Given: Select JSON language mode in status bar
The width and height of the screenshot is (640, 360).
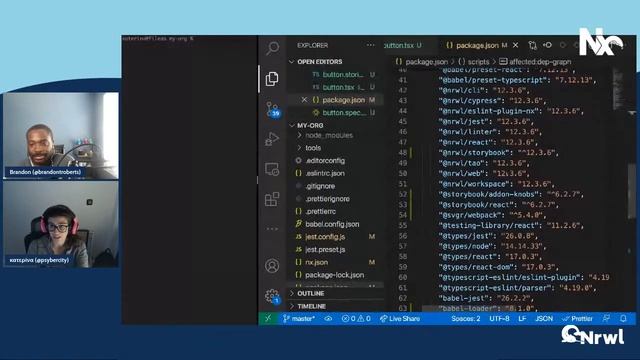Looking at the screenshot, I should (x=544, y=318).
